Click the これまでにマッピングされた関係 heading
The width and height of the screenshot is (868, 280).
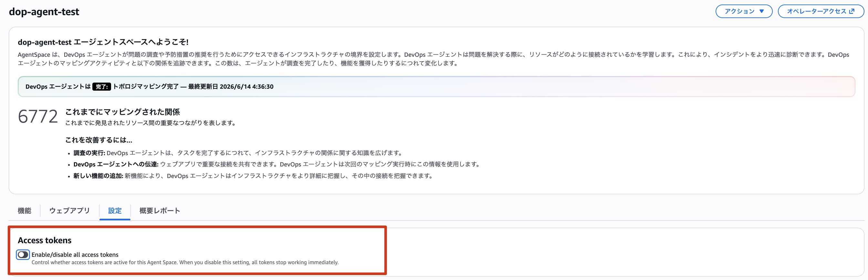click(122, 112)
